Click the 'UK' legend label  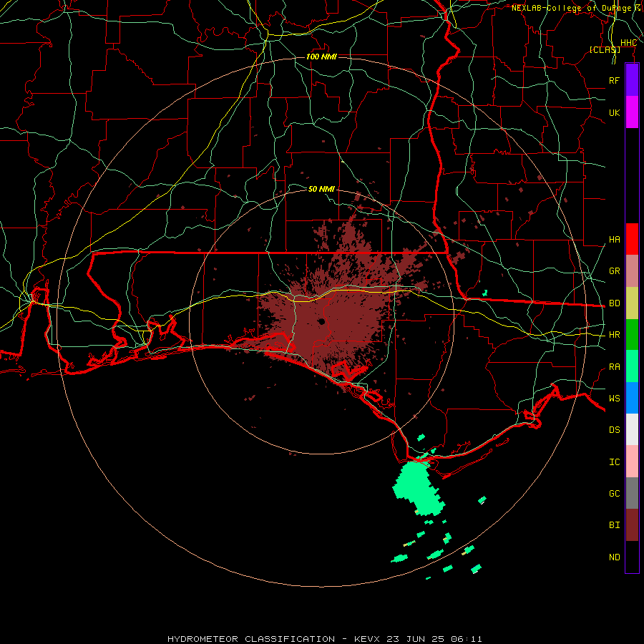pos(614,112)
